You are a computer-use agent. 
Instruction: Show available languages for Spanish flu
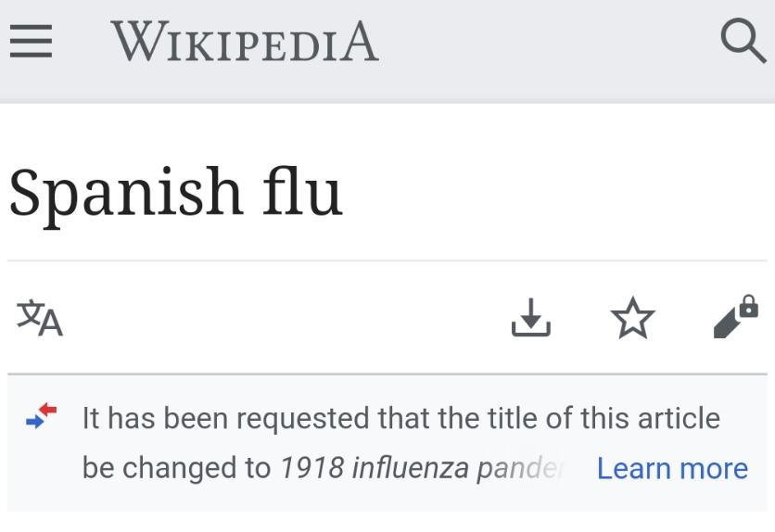click(40, 318)
